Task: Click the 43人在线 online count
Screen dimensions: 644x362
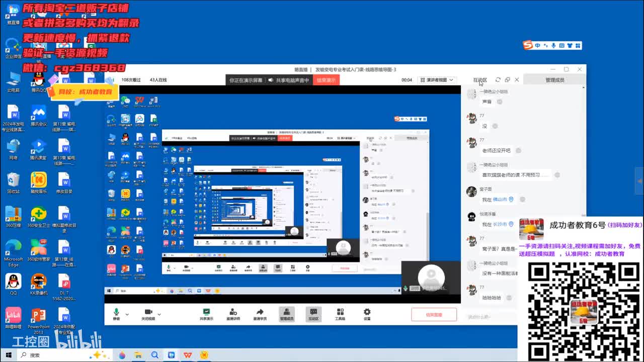Action: (158, 80)
